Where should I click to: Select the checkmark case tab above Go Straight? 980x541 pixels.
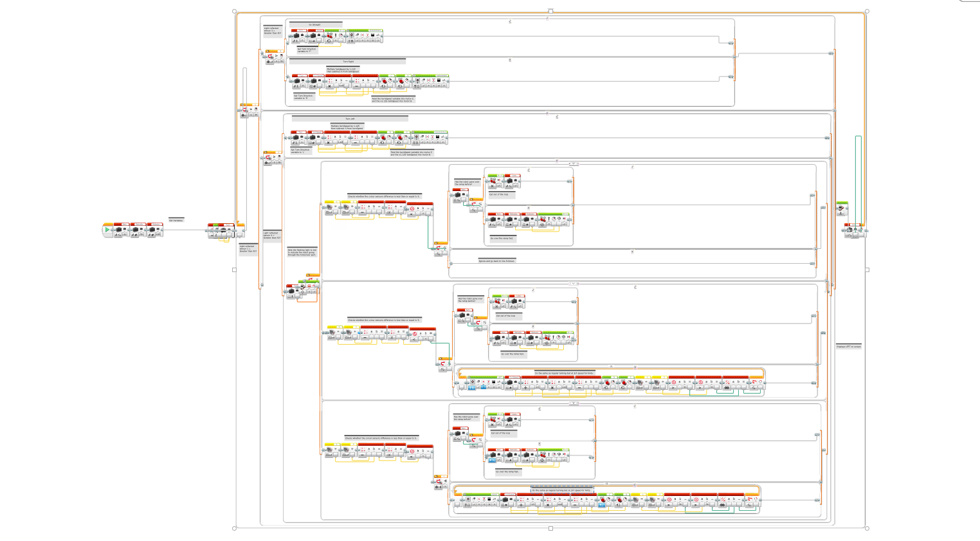tap(510, 21)
